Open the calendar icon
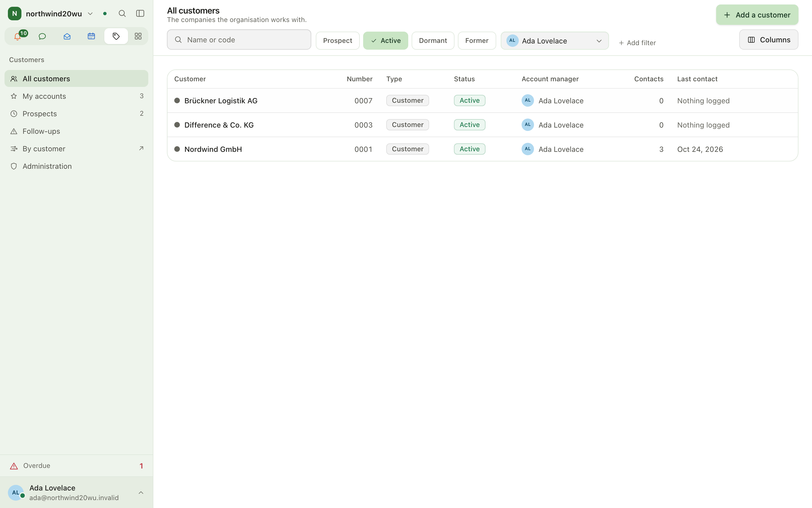Screen dimensions: 812x508 pos(91,36)
